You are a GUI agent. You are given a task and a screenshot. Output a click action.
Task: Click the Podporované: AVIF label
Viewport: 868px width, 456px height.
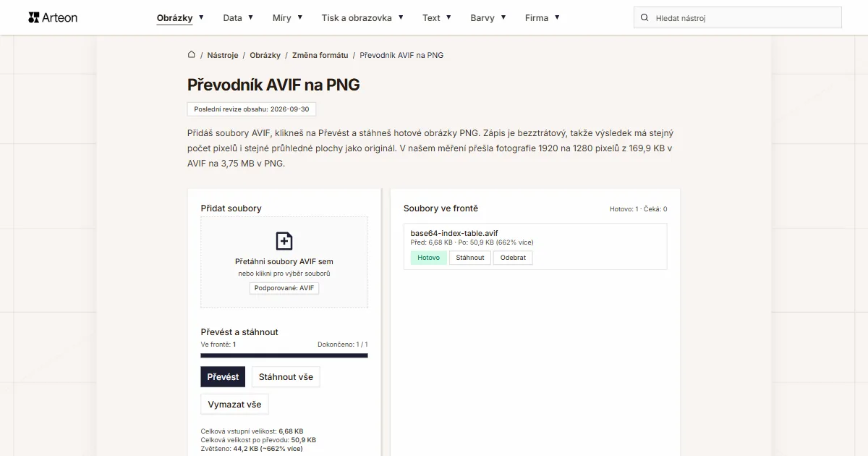(x=284, y=288)
